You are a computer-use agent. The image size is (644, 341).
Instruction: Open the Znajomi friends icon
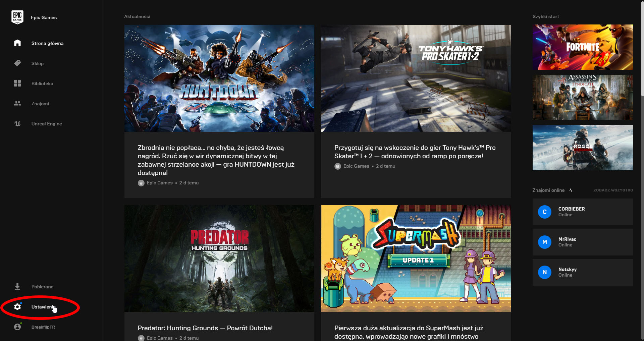(x=17, y=103)
